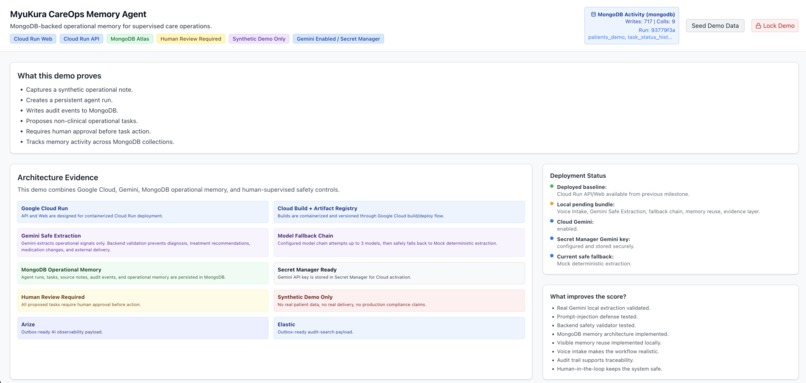Click the Local pending bundle status label
806x383 pixels.
point(585,205)
